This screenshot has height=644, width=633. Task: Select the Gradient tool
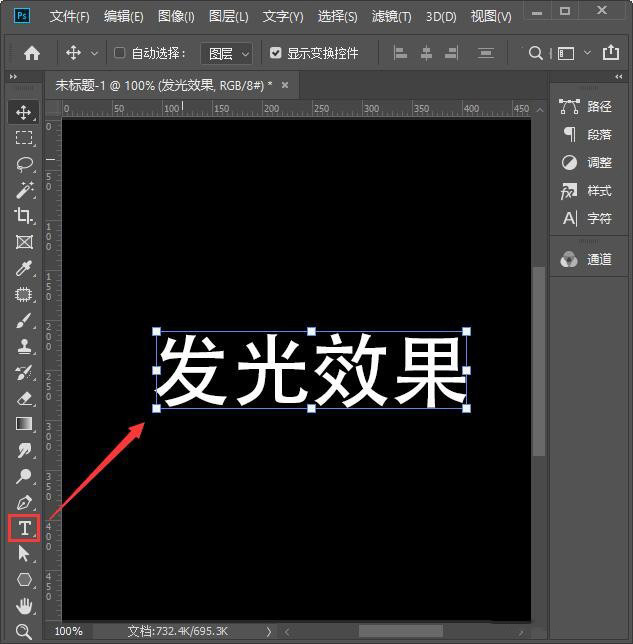24,424
